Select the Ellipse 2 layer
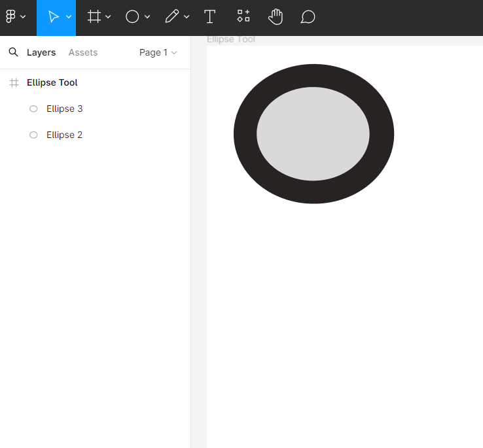This screenshot has width=483, height=448. click(95, 135)
